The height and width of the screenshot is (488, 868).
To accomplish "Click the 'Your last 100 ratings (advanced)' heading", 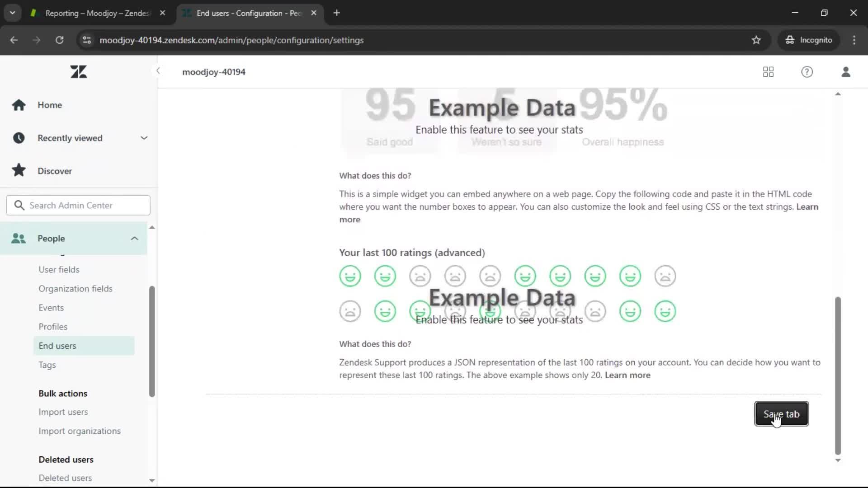I will 412,253.
